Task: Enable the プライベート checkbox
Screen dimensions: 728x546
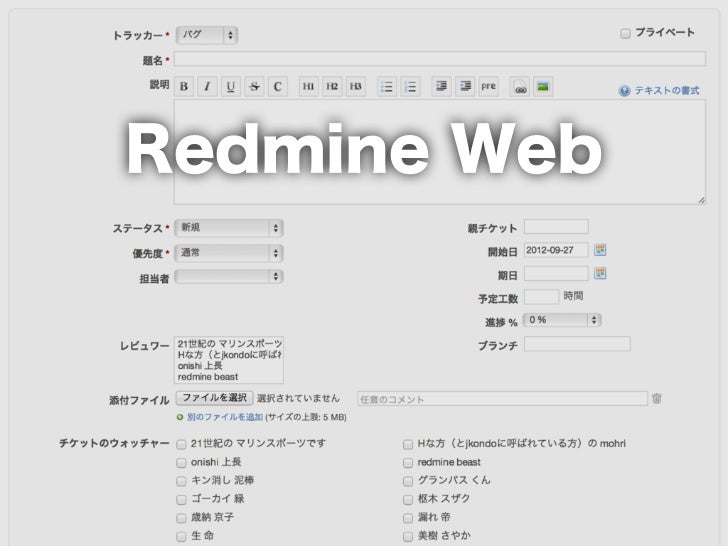Action: pos(625,33)
